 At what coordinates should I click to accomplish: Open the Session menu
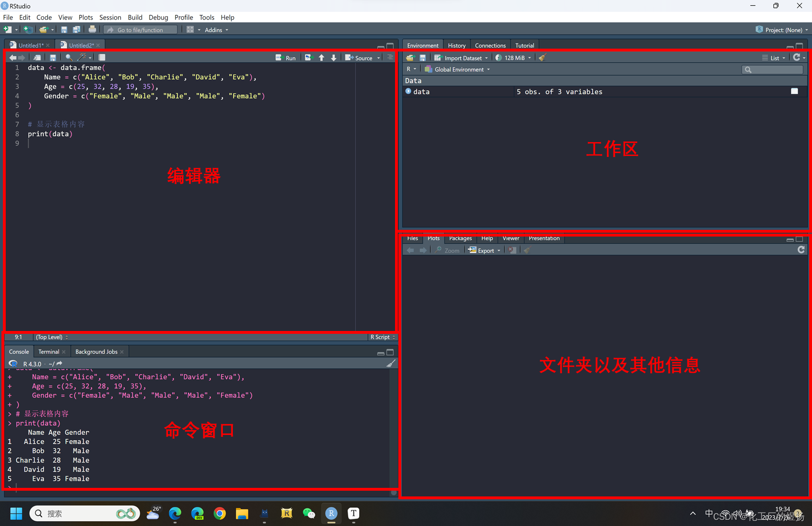click(x=110, y=17)
